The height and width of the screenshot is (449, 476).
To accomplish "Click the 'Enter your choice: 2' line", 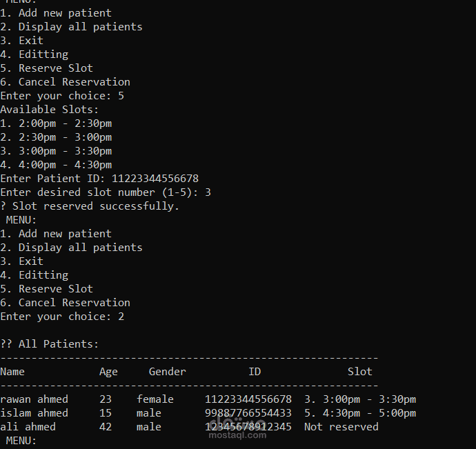I will (x=62, y=317).
